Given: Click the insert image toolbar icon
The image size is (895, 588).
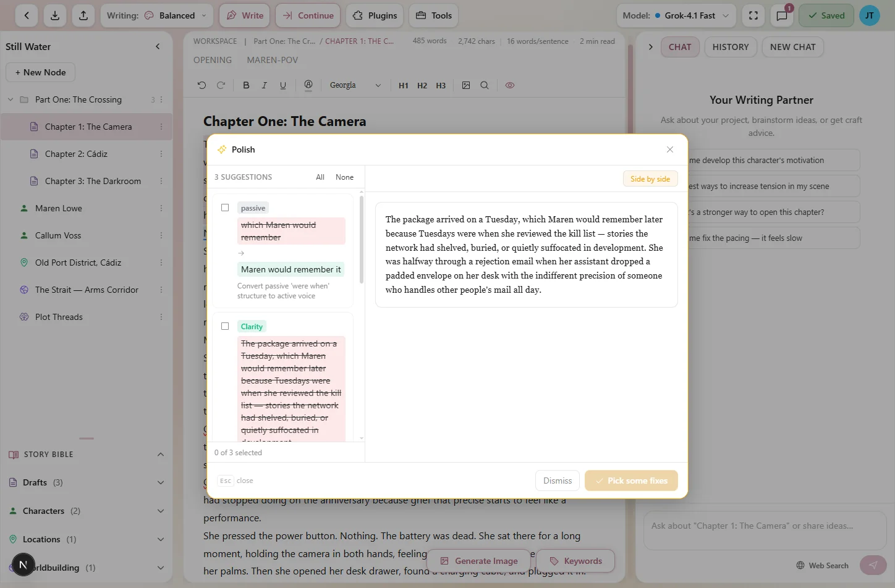Looking at the screenshot, I should [x=466, y=85].
